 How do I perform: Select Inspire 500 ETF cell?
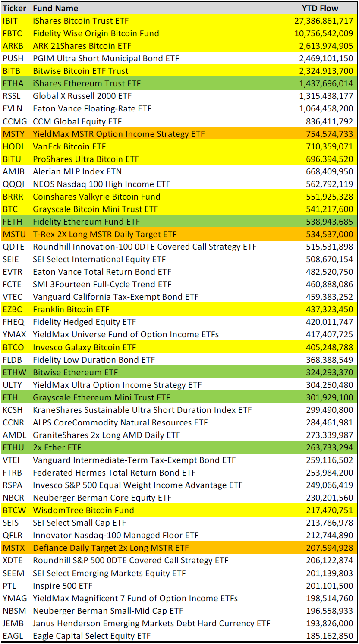63,586
